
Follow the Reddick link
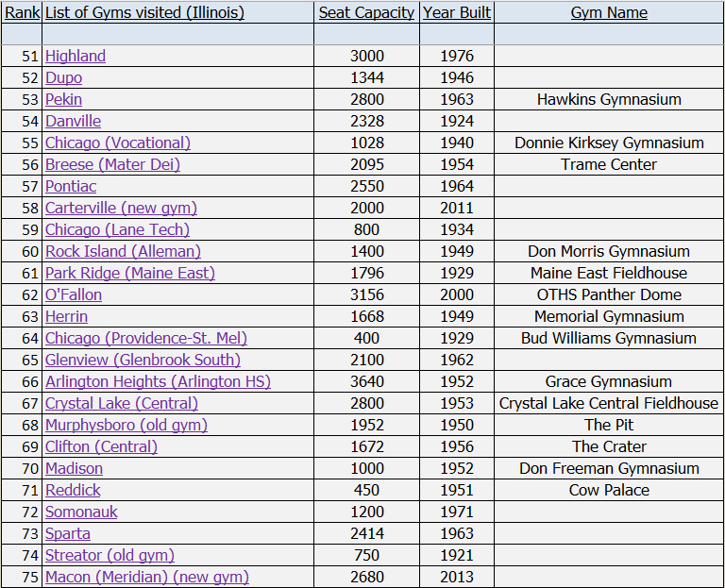click(x=73, y=491)
